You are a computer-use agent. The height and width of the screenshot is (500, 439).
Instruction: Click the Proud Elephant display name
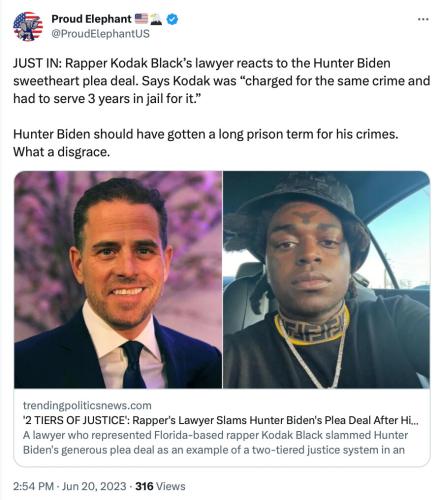point(91,19)
